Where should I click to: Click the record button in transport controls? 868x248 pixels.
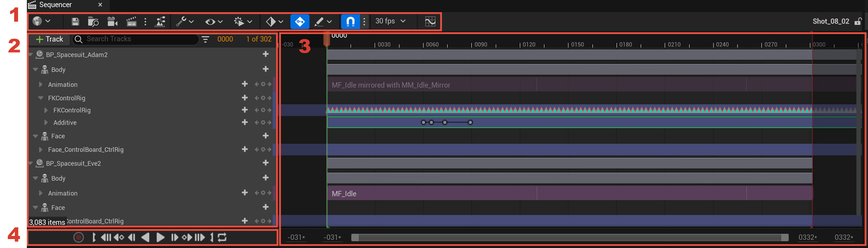coord(78,237)
